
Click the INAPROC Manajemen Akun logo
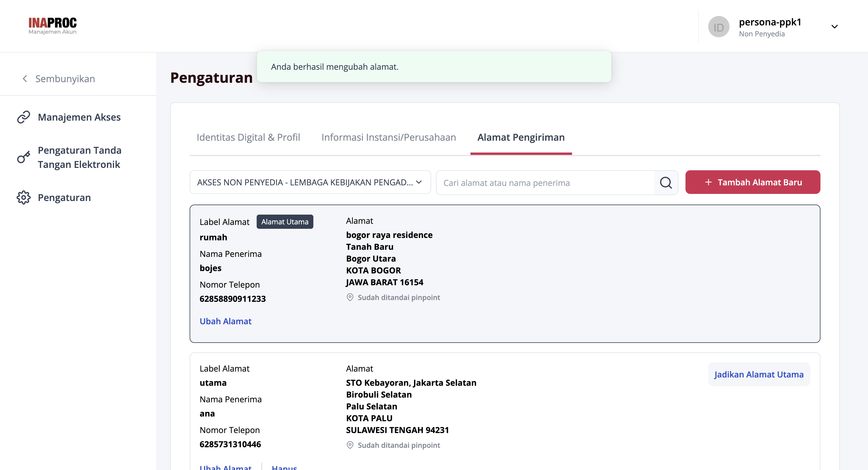[x=53, y=26]
